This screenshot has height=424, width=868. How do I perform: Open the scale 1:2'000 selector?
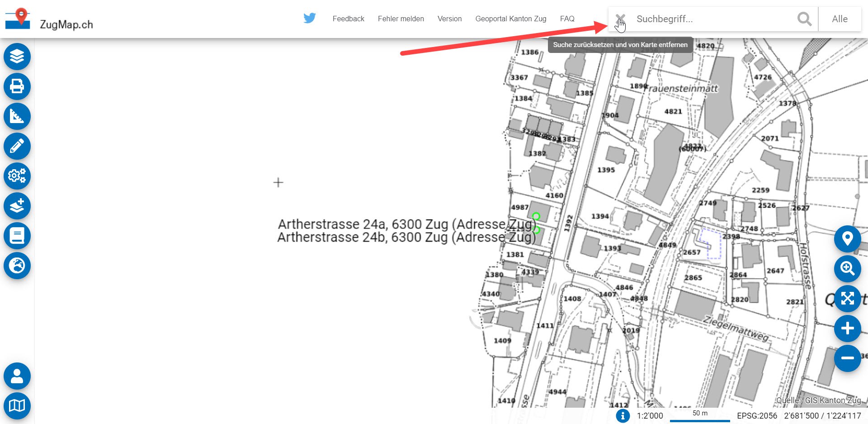point(650,416)
